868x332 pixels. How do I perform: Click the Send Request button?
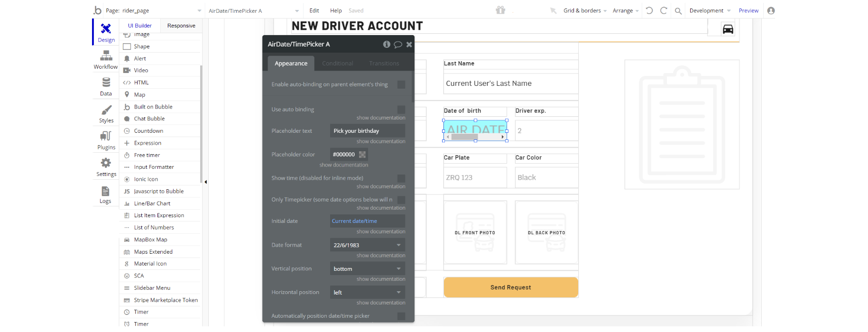pyautogui.click(x=511, y=287)
